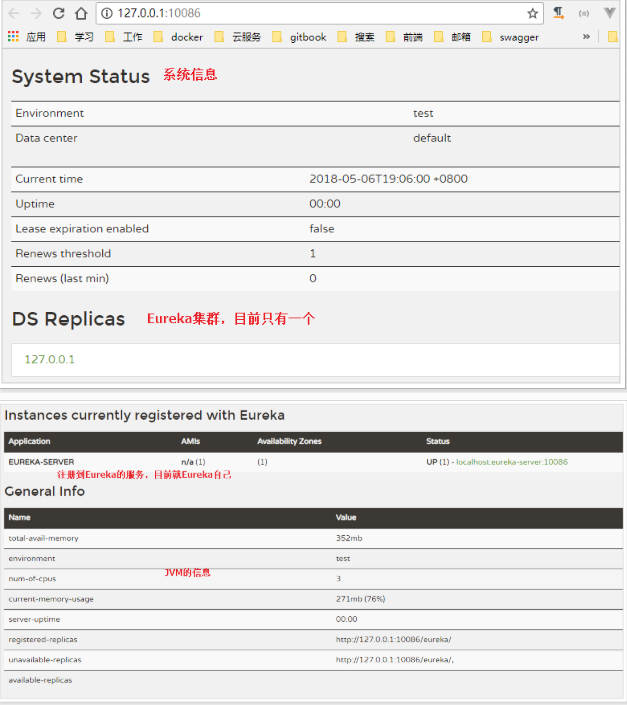Open the 搜索 bookmark folder
The width and height of the screenshot is (627, 705).
[356, 37]
